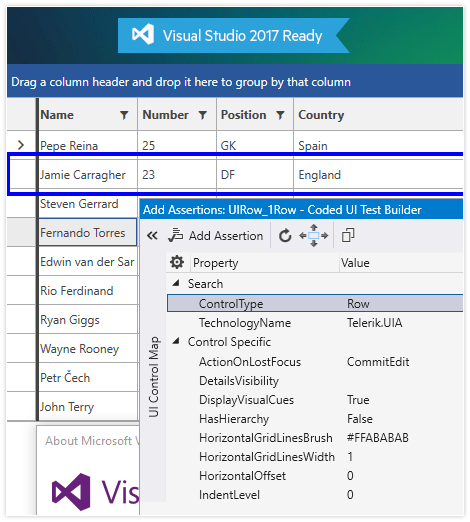Image resolution: width=470 pixels, height=522 pixels.
Task: Click the purple Visual Studio logo below grid
Action: coord(71,492)
